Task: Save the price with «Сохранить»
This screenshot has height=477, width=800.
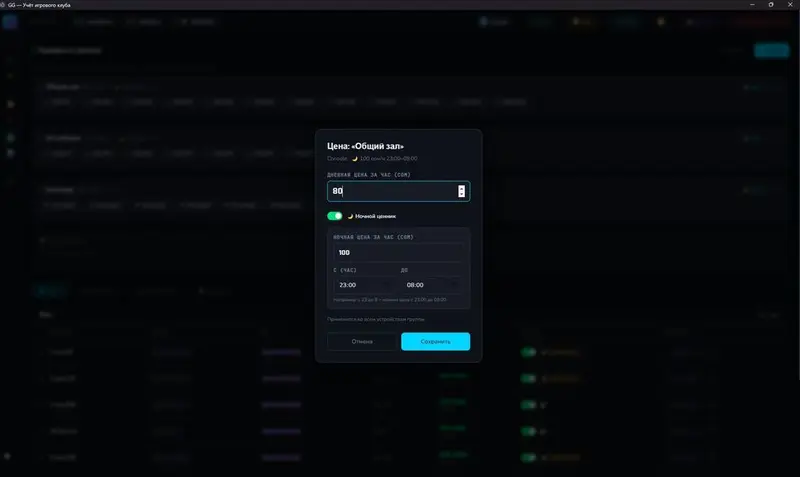Action: coord(435,342)
